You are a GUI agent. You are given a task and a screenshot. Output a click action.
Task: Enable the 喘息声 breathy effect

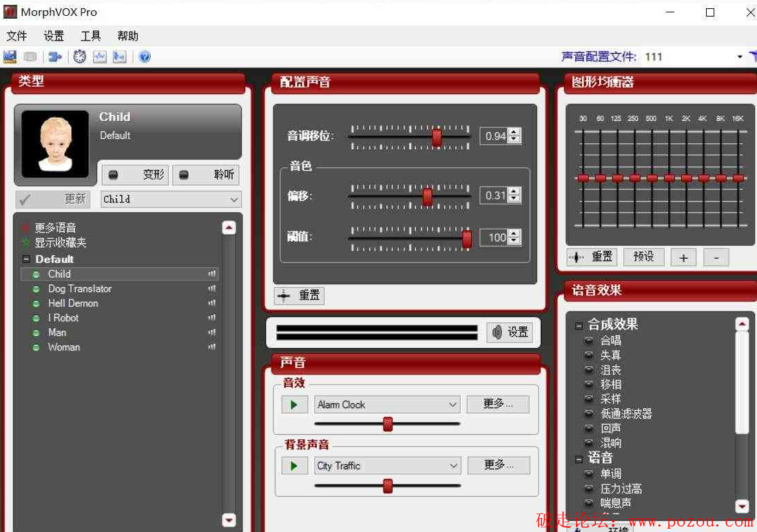click(x=588, y=503)
